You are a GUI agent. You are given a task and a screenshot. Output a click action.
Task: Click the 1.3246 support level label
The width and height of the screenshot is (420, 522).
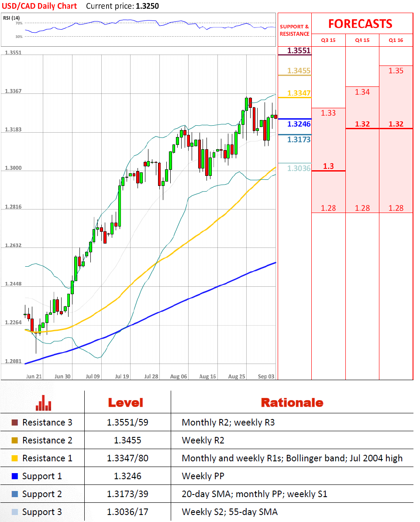[x=299, y=124]
